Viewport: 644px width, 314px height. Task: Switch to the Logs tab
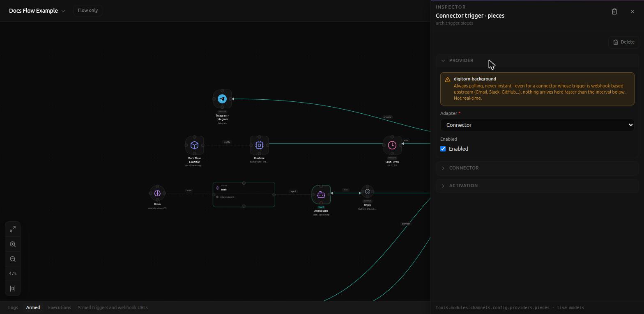13,307
